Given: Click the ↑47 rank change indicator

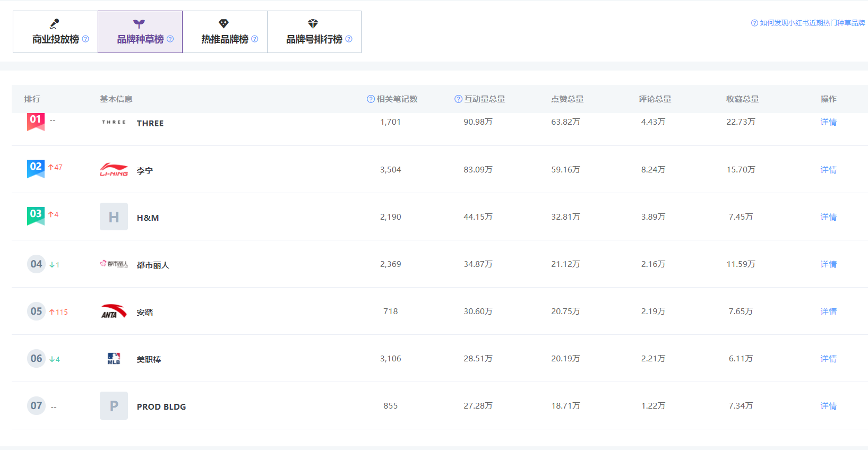Looking at the screenshot, I should 55,167.
